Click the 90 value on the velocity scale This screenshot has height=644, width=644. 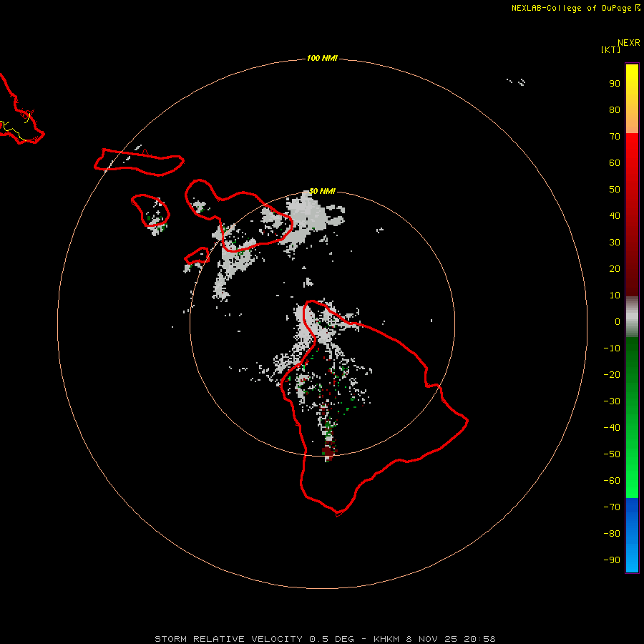point(615,84)
